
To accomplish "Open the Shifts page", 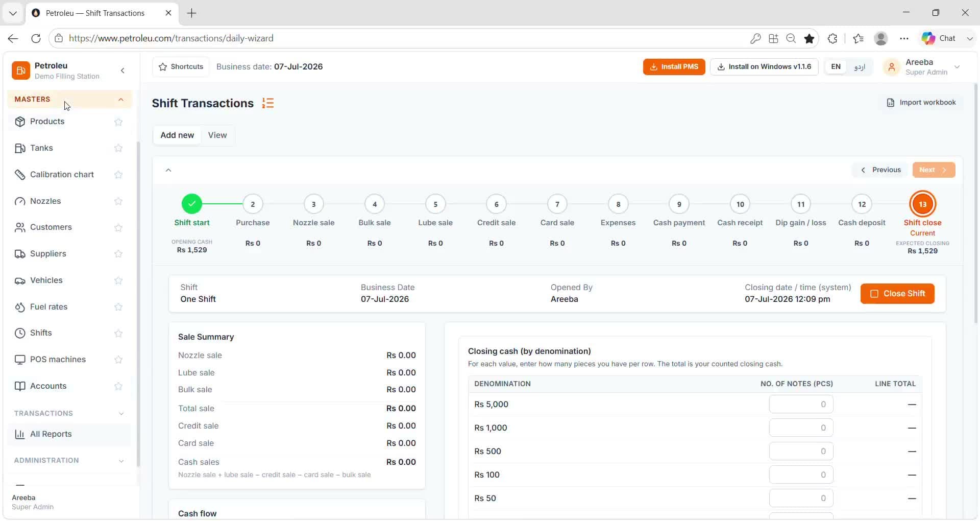I will [41, 333].
